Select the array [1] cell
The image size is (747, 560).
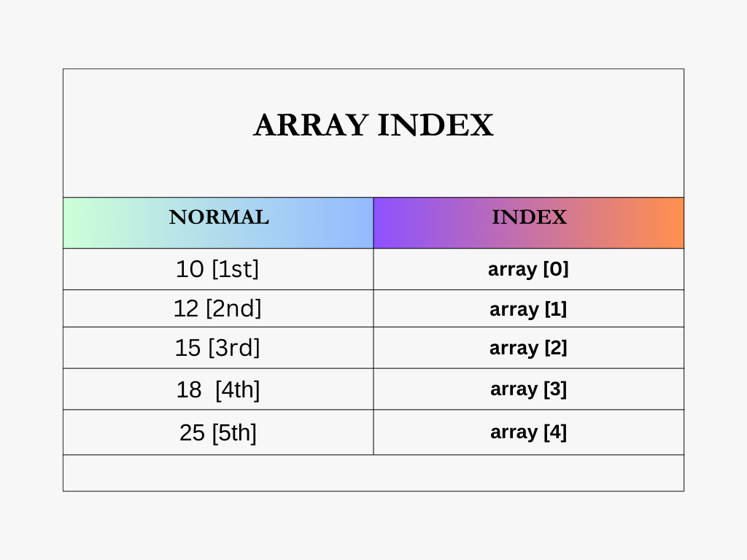(x=529, y=308)
